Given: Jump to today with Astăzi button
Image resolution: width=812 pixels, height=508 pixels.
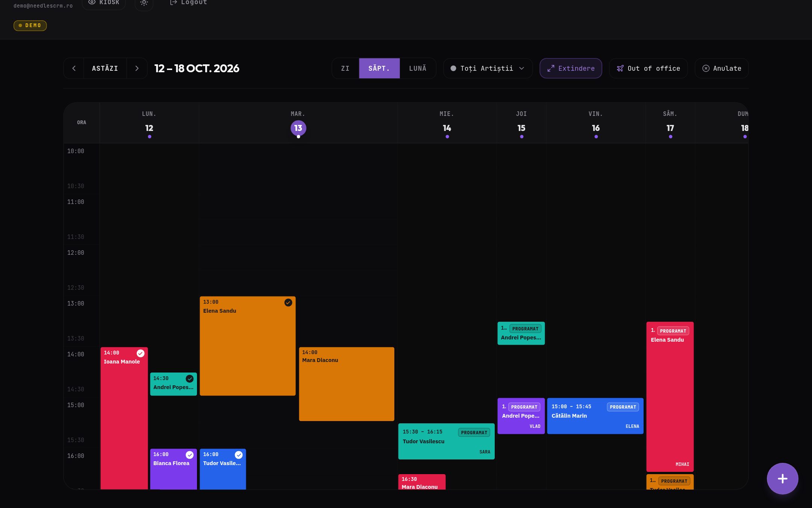Looking at the screenshot, I should tap(105, 68).
